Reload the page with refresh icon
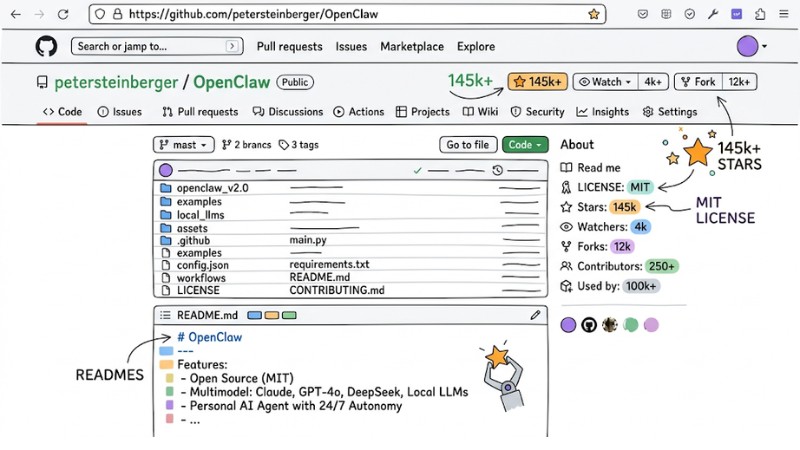The height and width of the screenshot is (450, 800). tap(63, 14)
